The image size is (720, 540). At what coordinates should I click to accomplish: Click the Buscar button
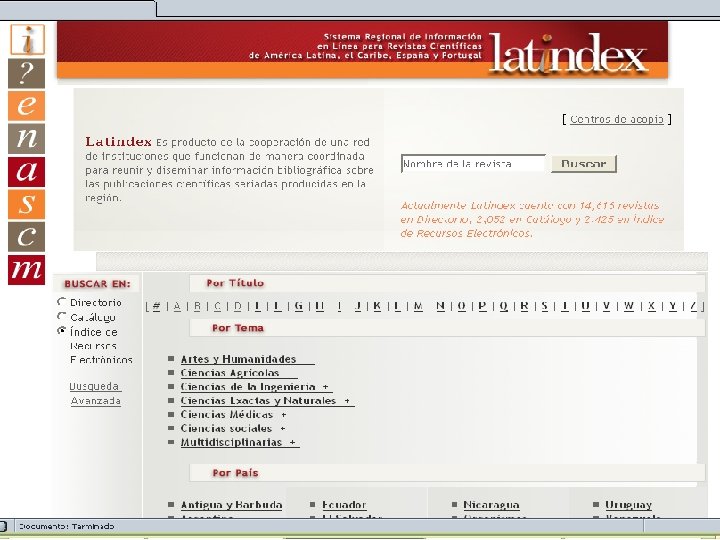[584, 164]
